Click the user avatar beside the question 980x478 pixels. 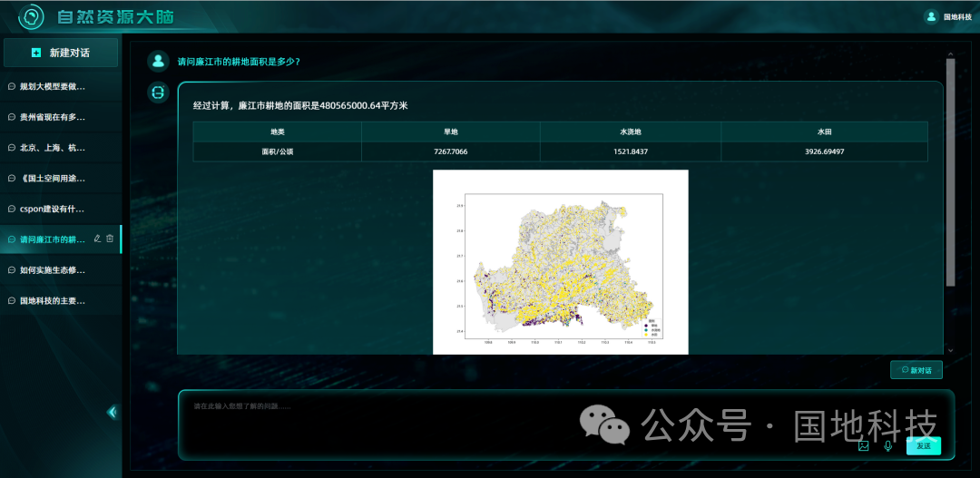click(158, 62)
